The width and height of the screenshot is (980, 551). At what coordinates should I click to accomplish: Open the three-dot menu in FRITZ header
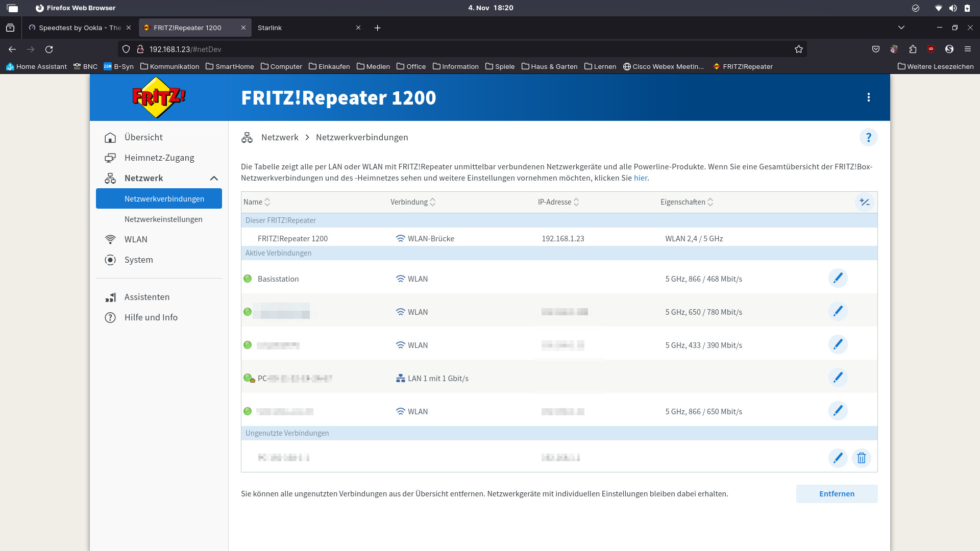point(868,97)
